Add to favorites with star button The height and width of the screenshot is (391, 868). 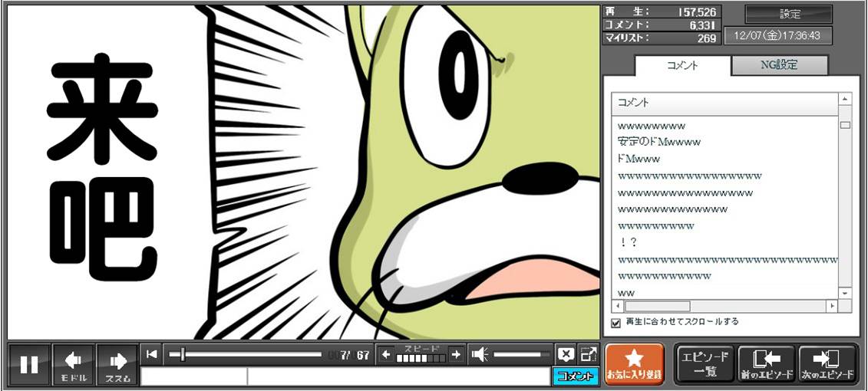click(x=634, y=364)
